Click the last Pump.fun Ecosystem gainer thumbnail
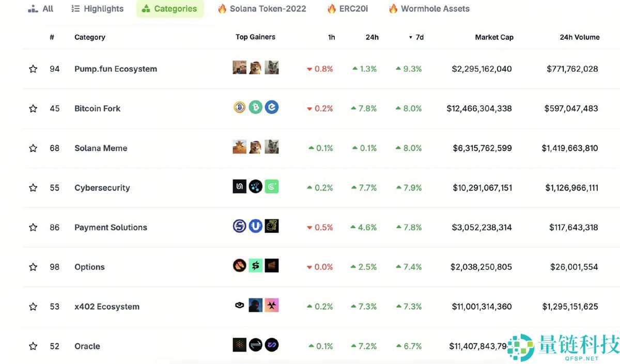The height and width of the screenshot is (364, 620). tap(272, 68)
